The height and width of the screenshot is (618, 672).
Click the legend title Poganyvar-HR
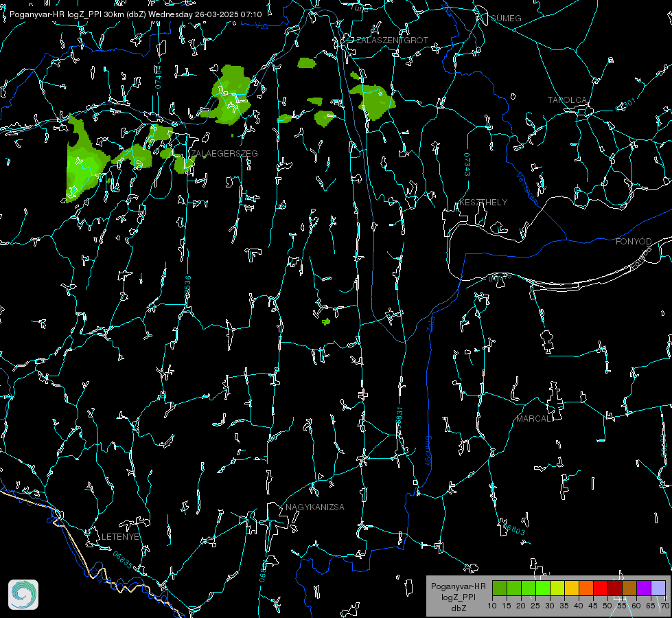coord(458,586)
